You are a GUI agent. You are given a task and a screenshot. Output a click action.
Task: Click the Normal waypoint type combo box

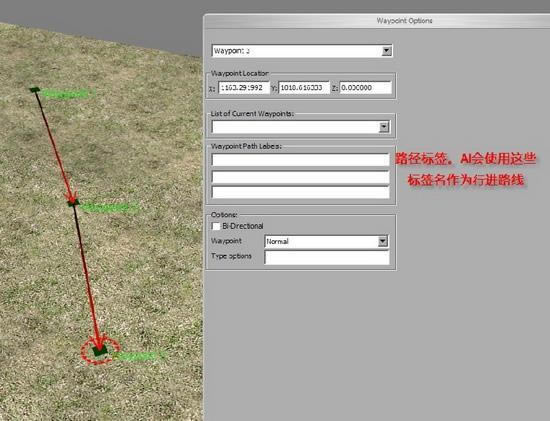coord(326,241)
